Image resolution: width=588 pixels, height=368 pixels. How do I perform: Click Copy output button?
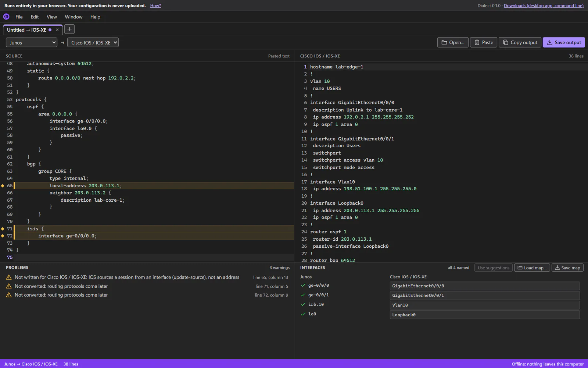pos(520,42)
